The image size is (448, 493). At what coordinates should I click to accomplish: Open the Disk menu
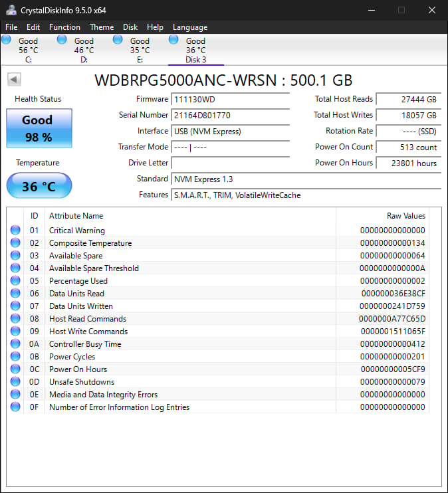(130, 27)
